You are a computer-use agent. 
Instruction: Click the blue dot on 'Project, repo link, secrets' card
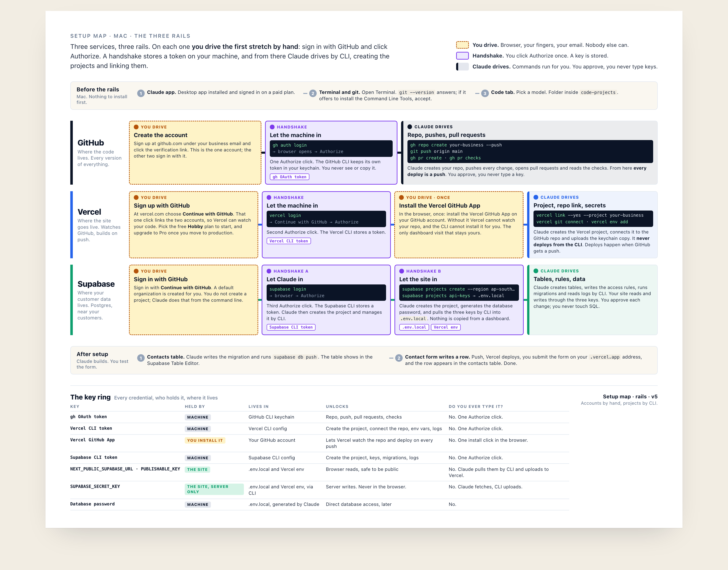[x=536, y=197]
